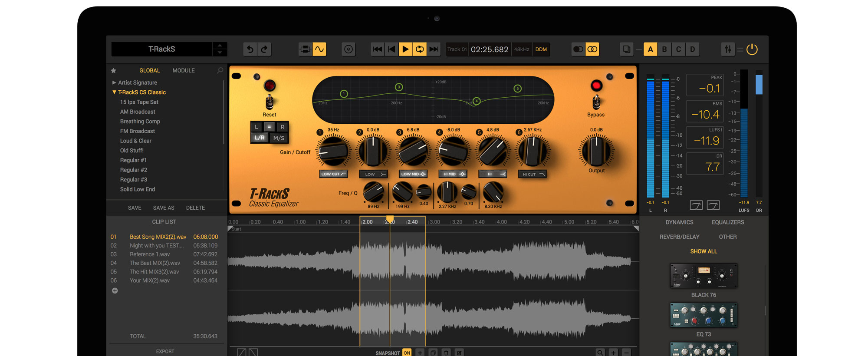Open the mixer settings sliders icon
Viewport: 868px width, 356px height.
[x=728, y=49]
